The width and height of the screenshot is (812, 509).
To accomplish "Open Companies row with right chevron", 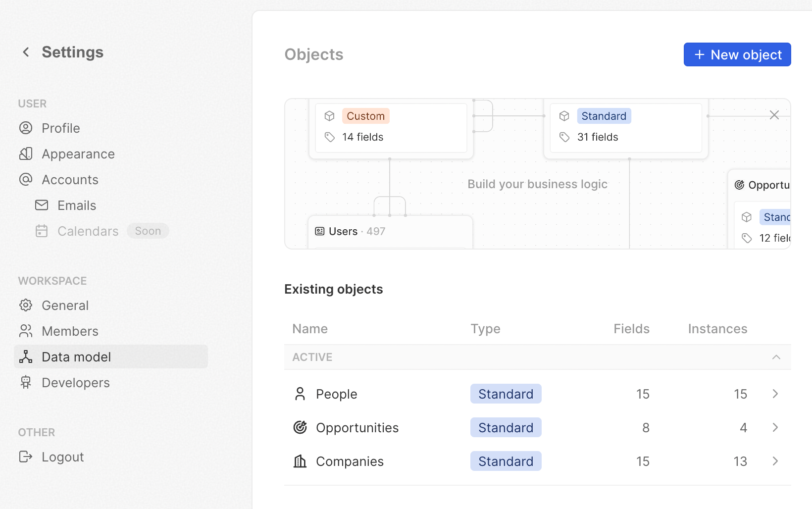I will pos(775,461).
